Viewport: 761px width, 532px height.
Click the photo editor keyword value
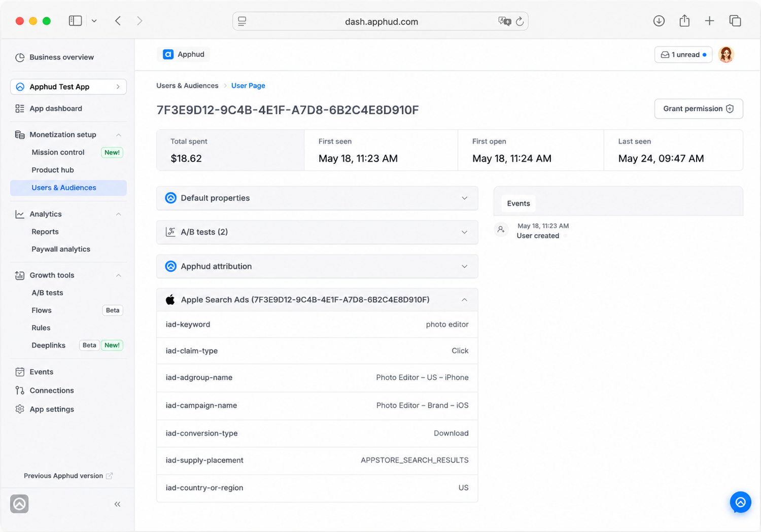tap(447, 325)
